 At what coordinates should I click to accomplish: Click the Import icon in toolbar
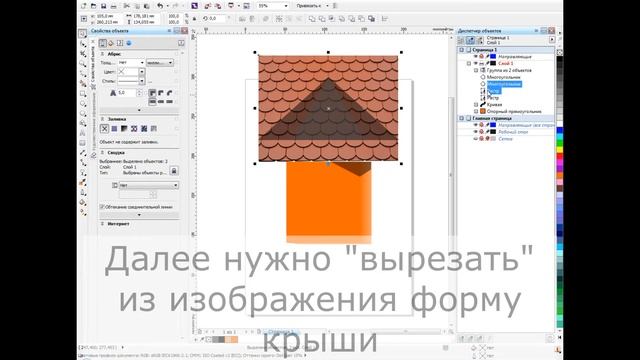pyautogui.click(x=208, y=6)
